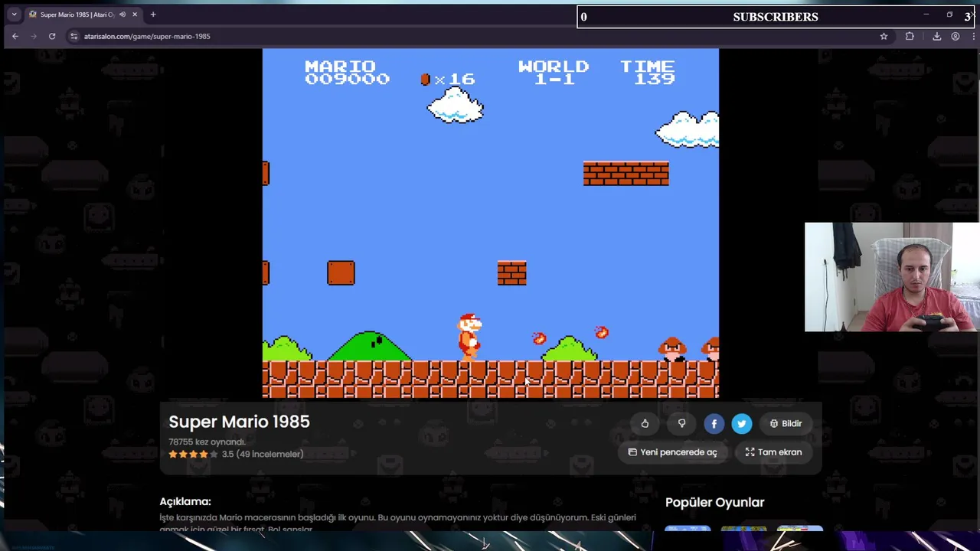Click the thumbs down dislike button
The height and width of the screenshot is (551, 980).
tap(681, 423)
